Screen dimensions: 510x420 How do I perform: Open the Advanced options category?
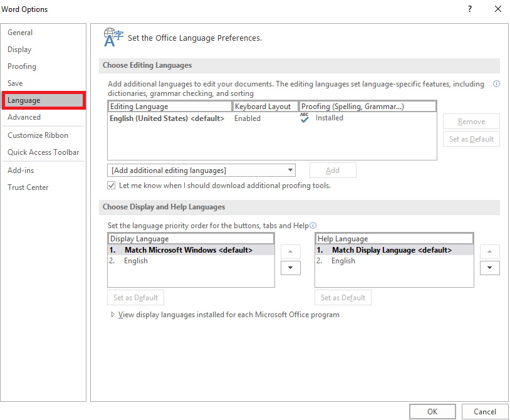[24, 117]
